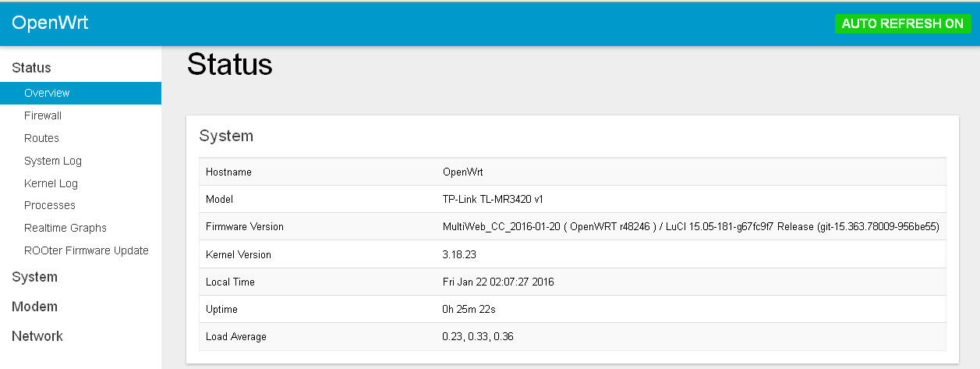Screen dimensions: 980x369
Task: Click the System panel title
Action: (226, 136)
